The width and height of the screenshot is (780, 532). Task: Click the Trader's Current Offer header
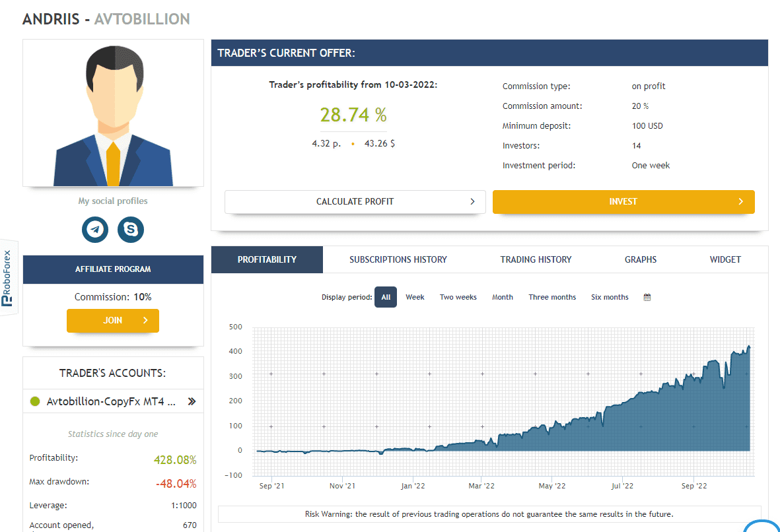[489, 53]
